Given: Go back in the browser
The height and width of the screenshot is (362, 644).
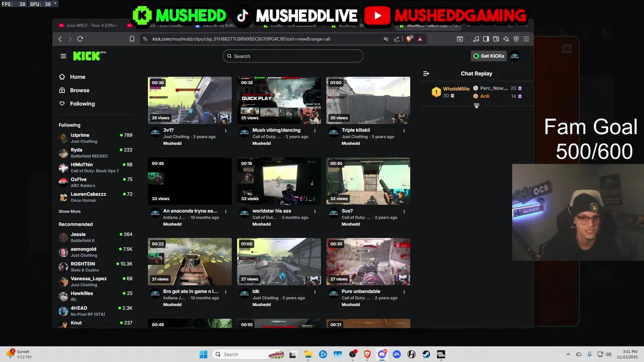Looking at the screenshot, I should click(x=60, y=39).
